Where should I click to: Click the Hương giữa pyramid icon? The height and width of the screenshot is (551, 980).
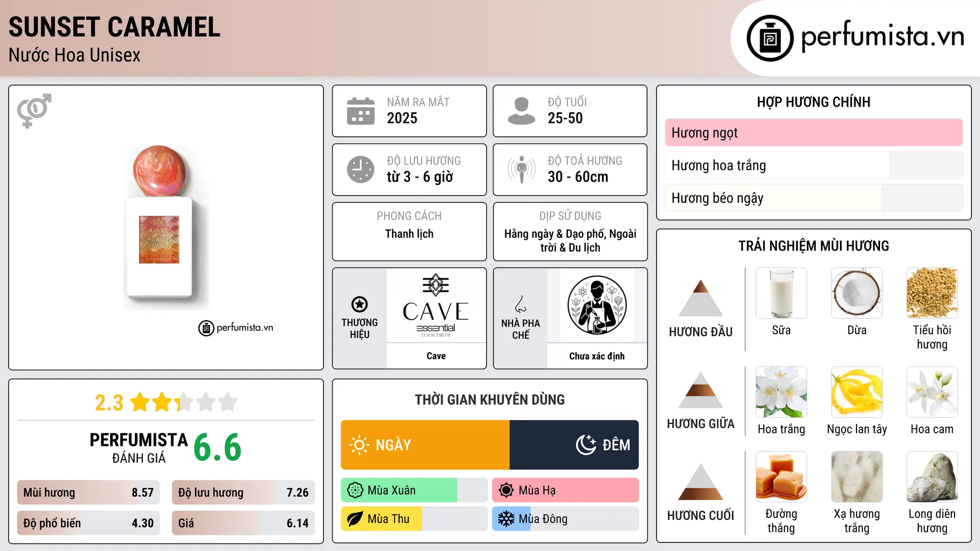coord(701,390)
